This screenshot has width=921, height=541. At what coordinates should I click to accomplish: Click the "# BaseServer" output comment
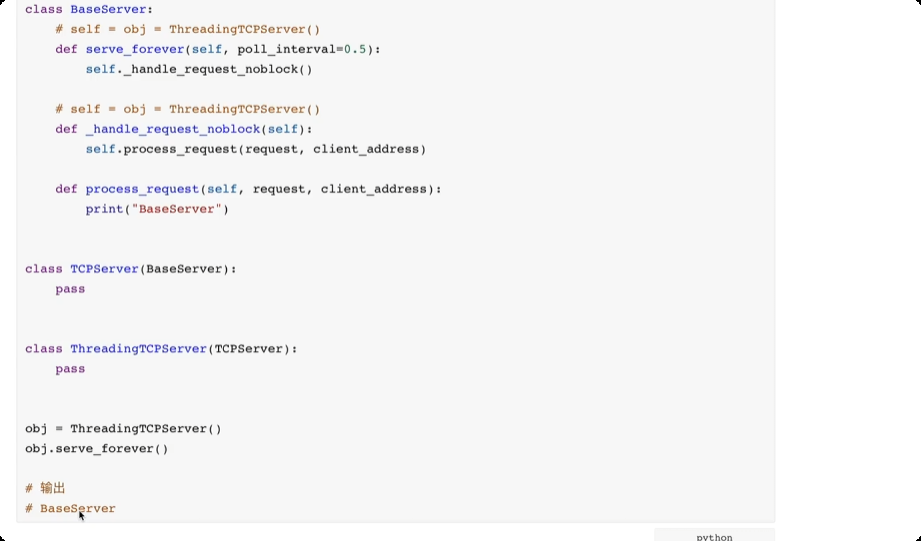70,509
